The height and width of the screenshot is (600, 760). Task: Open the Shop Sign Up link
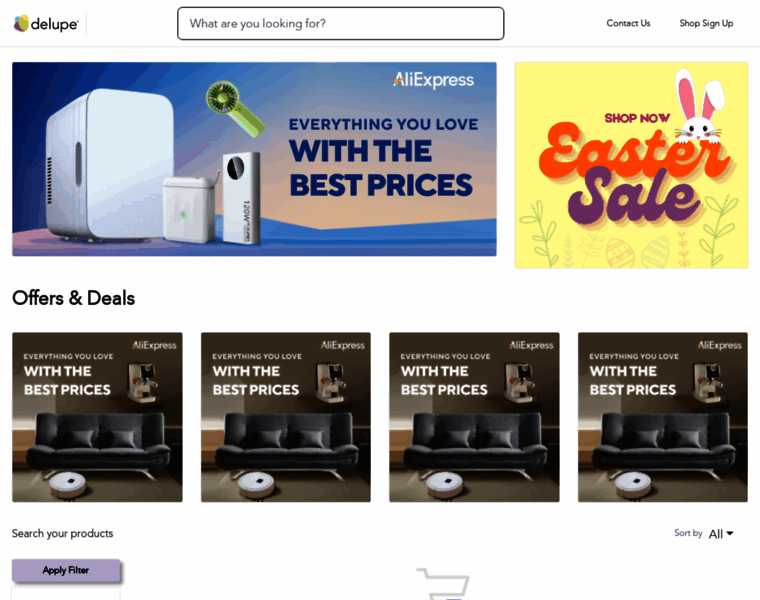click(x=706, y=23)
